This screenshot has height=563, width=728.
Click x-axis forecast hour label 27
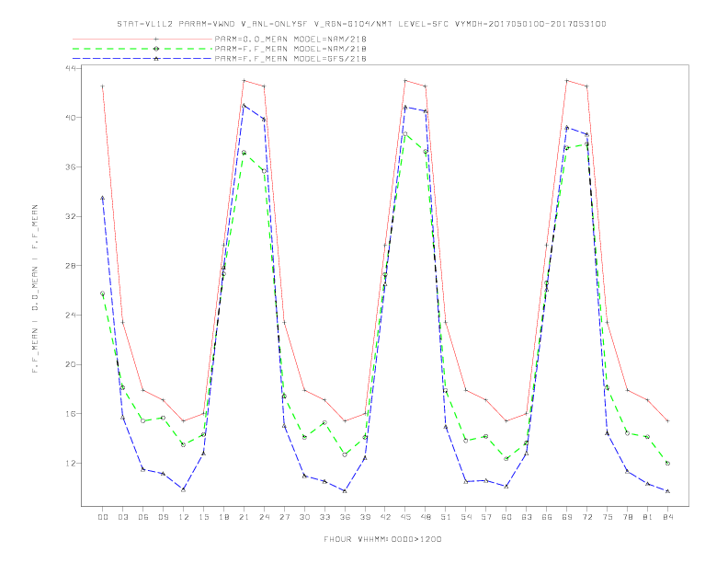click(284, 517)
